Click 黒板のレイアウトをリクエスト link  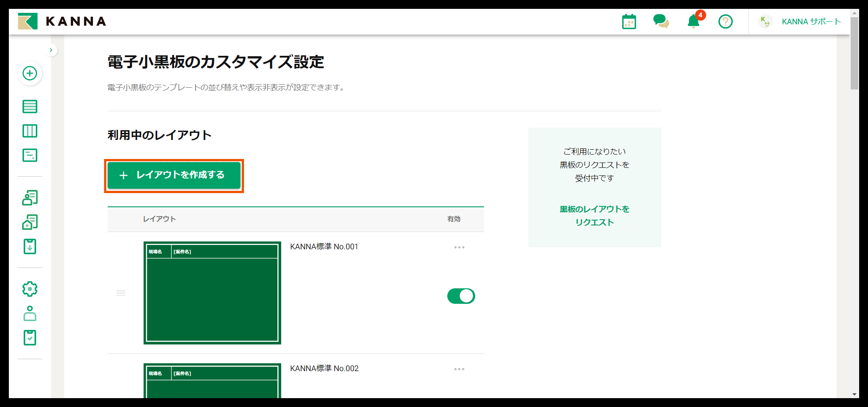tap(594, 216)
